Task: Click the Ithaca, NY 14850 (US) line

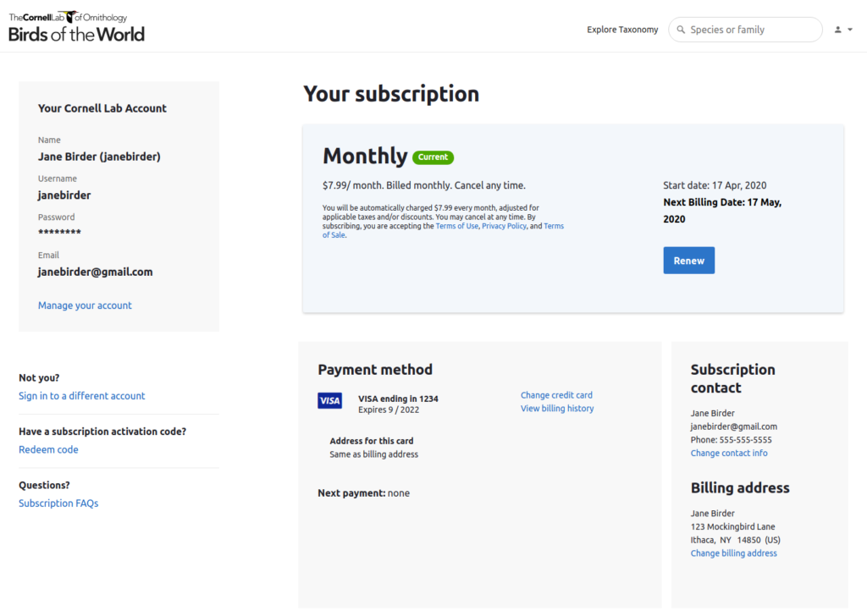Action: [x=736, y=541]
